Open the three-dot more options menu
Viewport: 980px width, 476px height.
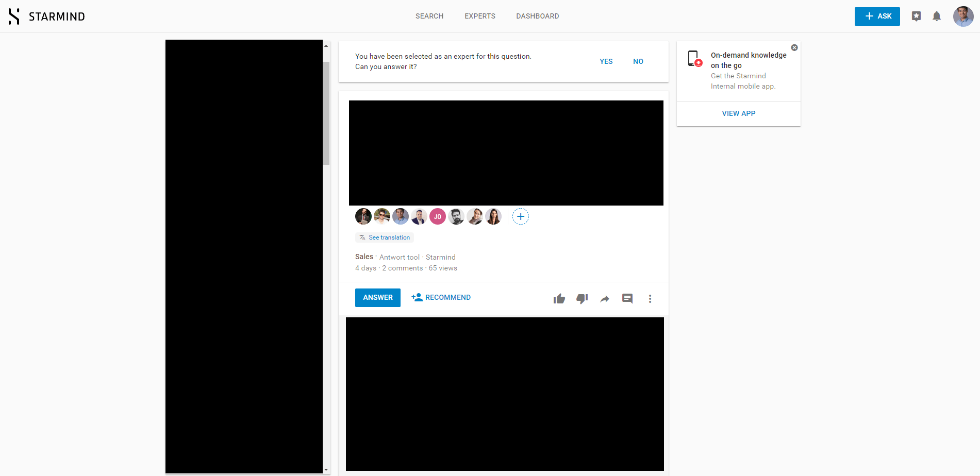click(x=650, y=298)
